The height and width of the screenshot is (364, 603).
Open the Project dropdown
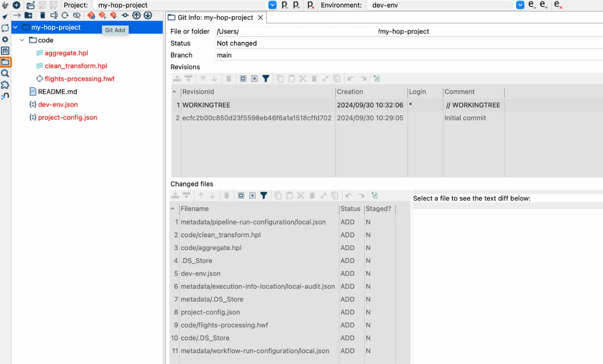pyautogui.click(x=272, y=5)
